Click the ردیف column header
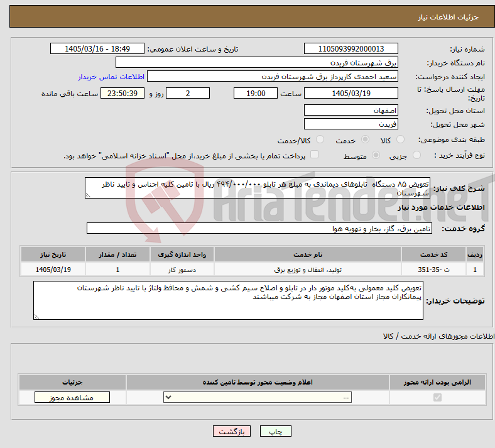495x448 pixels. (475, 254)
